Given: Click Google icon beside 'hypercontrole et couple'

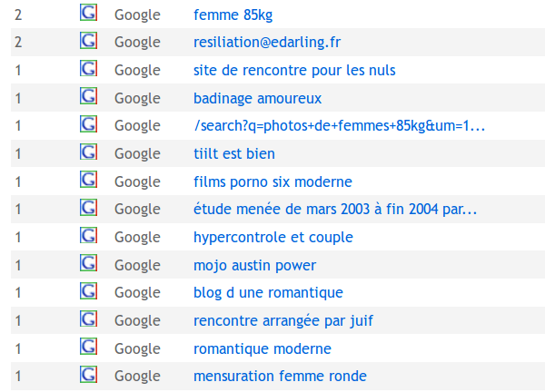Looking at the screenshot, I should tap(88, 236).
